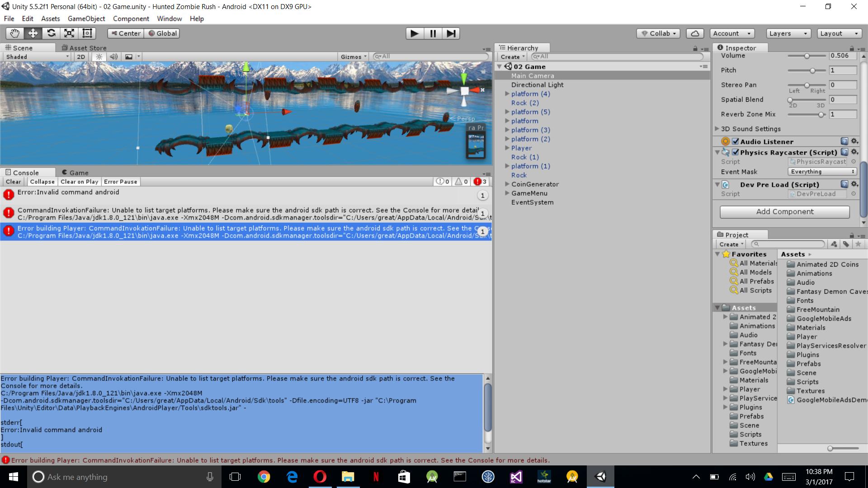The image size is (868, 488).
Task: Select the Rotate tool icon
Action: [x=51, y=33]
